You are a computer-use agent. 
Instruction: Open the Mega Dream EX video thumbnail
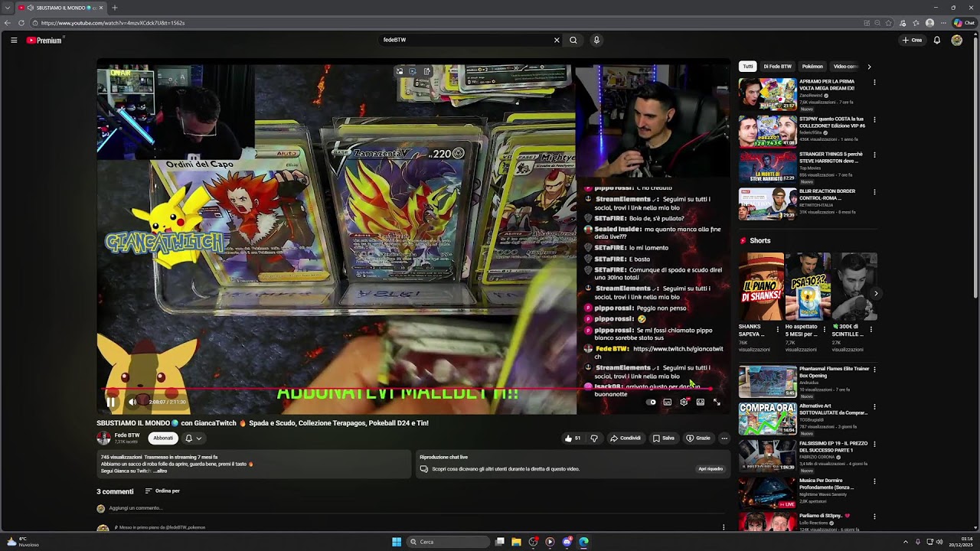(x=767, y=95)
